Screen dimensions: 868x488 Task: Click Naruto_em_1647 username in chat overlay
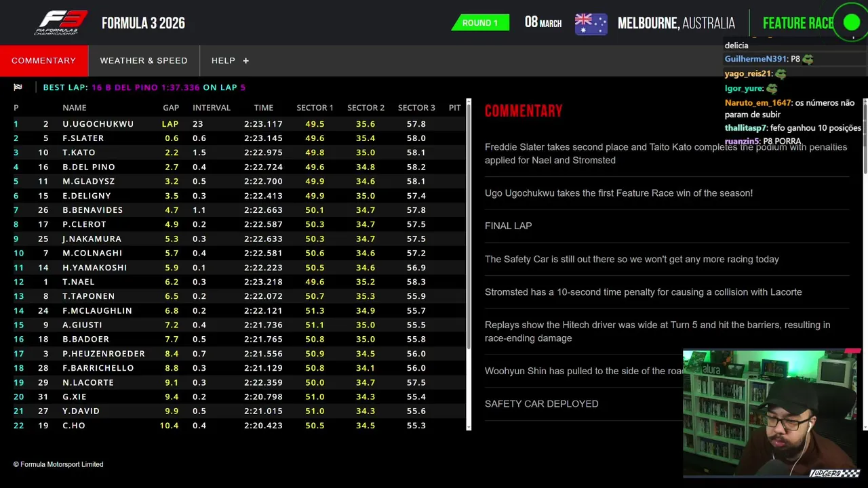(758, 103)
